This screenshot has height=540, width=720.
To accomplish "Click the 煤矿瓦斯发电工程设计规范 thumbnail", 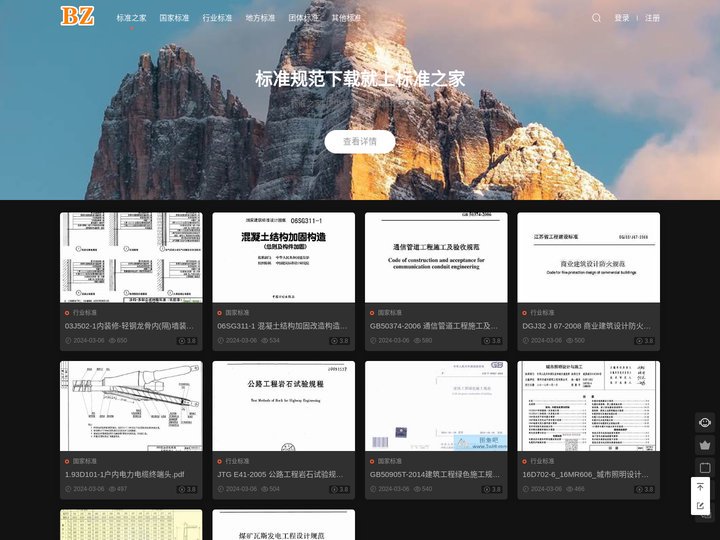I will point(284,525).
